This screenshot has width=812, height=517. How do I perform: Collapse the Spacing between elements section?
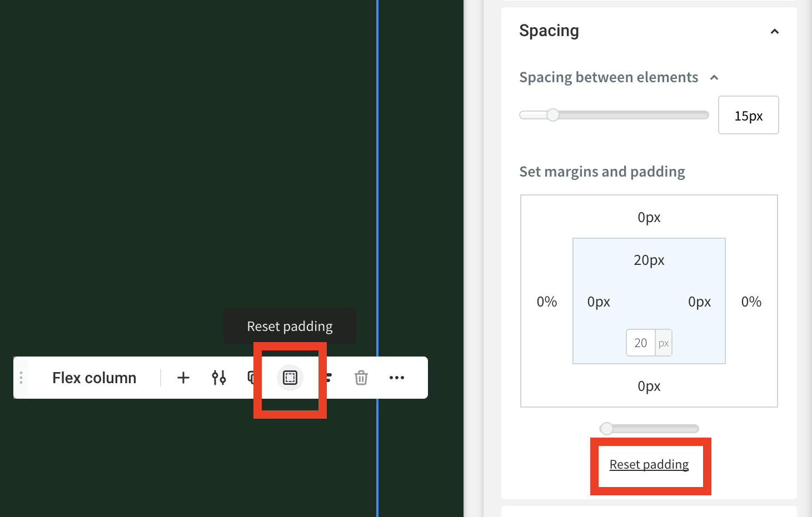714,77
